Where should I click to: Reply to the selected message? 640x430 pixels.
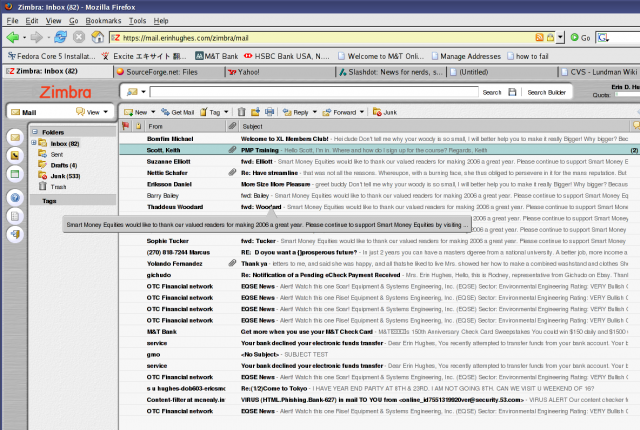296,112
